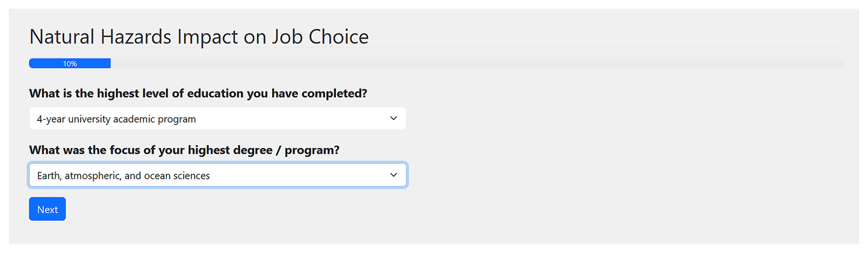The height and width of the screenshot is (253, 868).
Task: Click the word "program?" in the second question
Action: [x=312, y=150]
